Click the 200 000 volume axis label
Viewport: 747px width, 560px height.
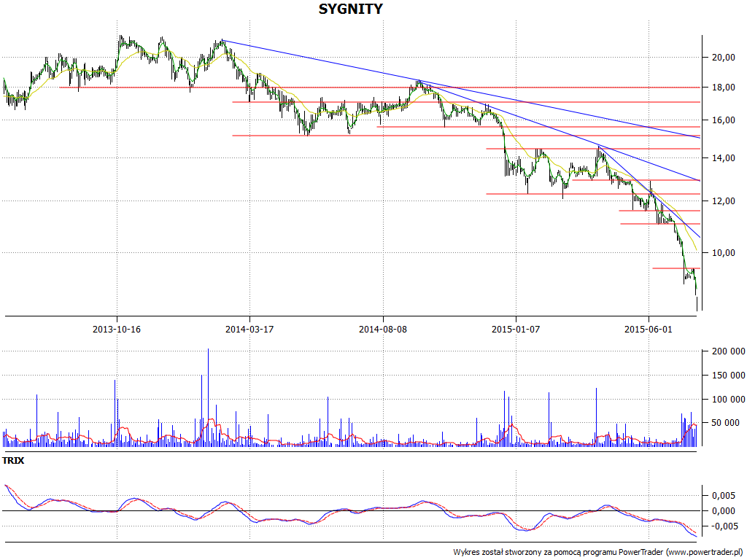click(729, 351)
